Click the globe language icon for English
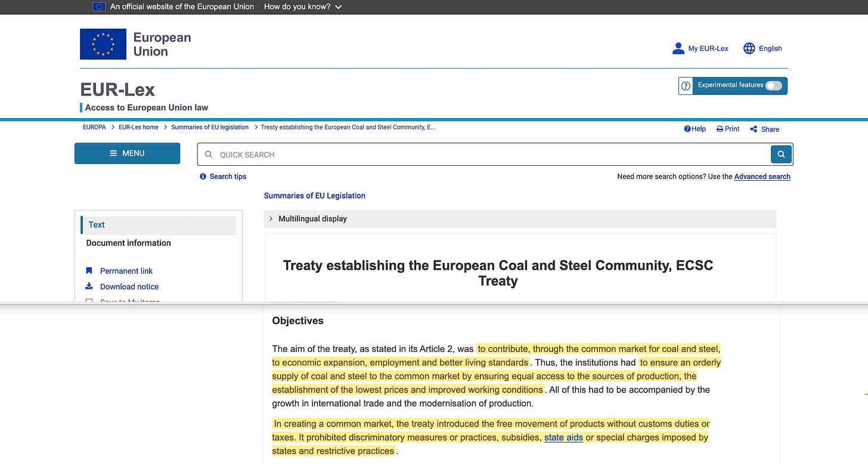 pyautogui.click(x=749, y=48)
